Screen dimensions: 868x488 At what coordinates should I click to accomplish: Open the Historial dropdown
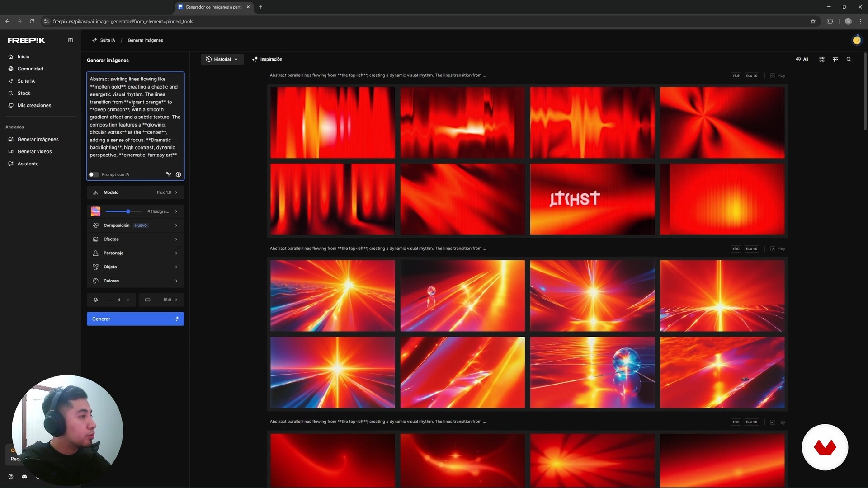click(x=222, y=59)
